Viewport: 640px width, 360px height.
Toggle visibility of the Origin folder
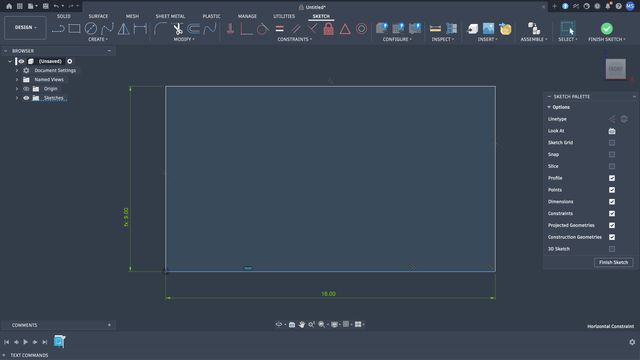pos(26,89)
